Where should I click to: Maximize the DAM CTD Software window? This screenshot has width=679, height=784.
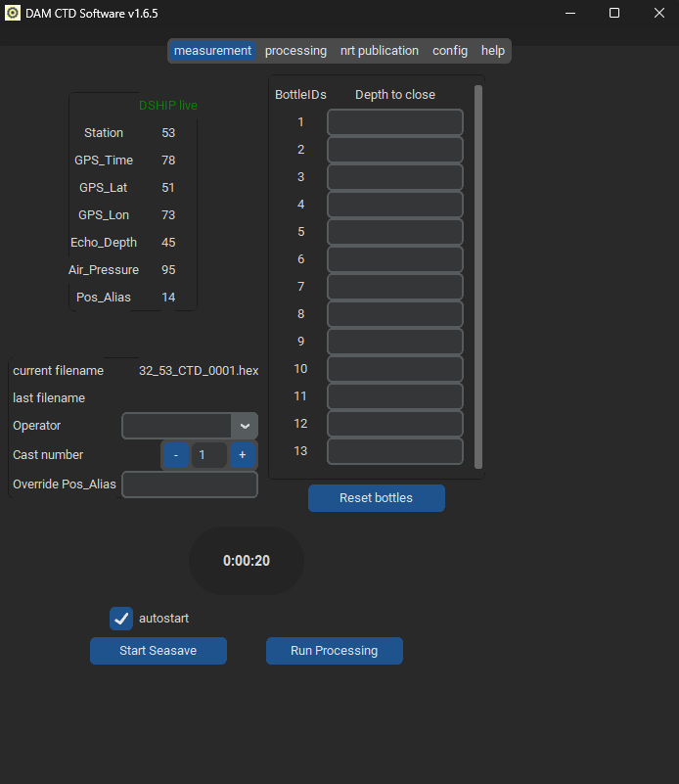(614, 13)
